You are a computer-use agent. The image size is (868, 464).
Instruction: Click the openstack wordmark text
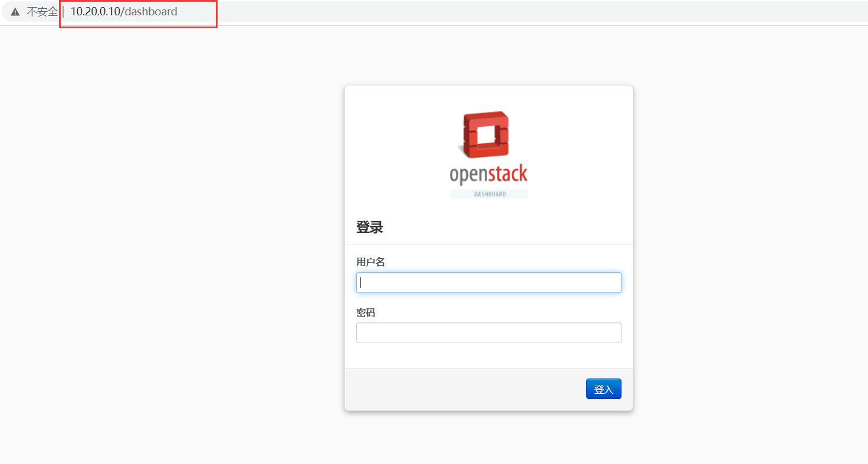pyautogui.click(x=488, y=174)
